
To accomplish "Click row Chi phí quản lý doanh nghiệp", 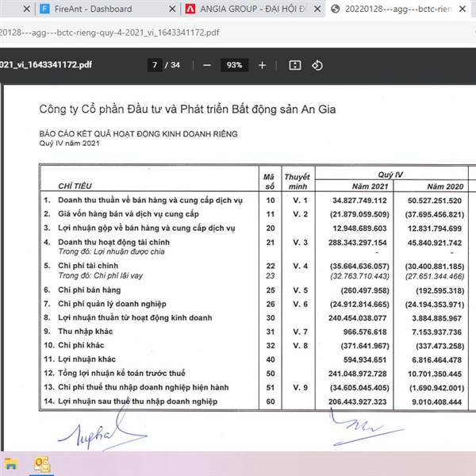I will [x=105, y=304].
